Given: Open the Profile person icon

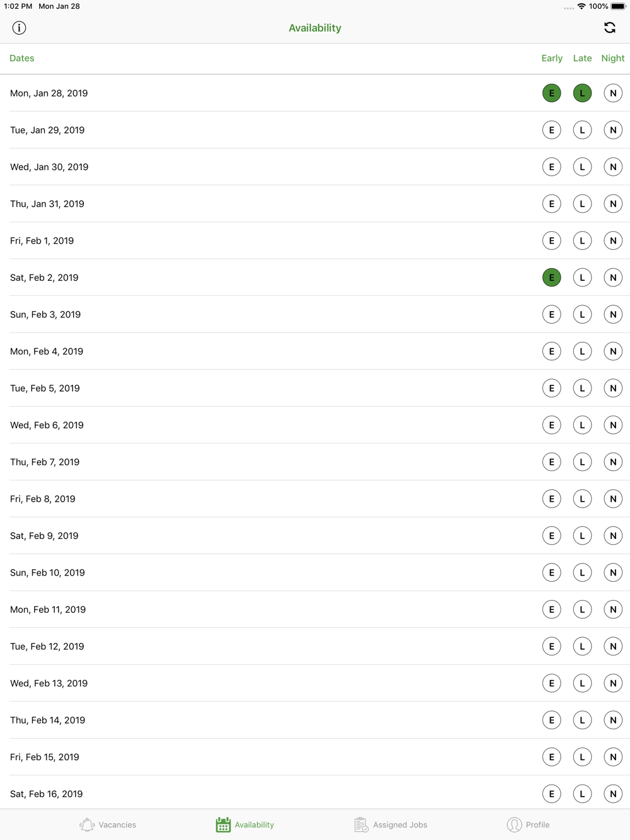Looking at the screenshot, I should [x=514, y=824].
